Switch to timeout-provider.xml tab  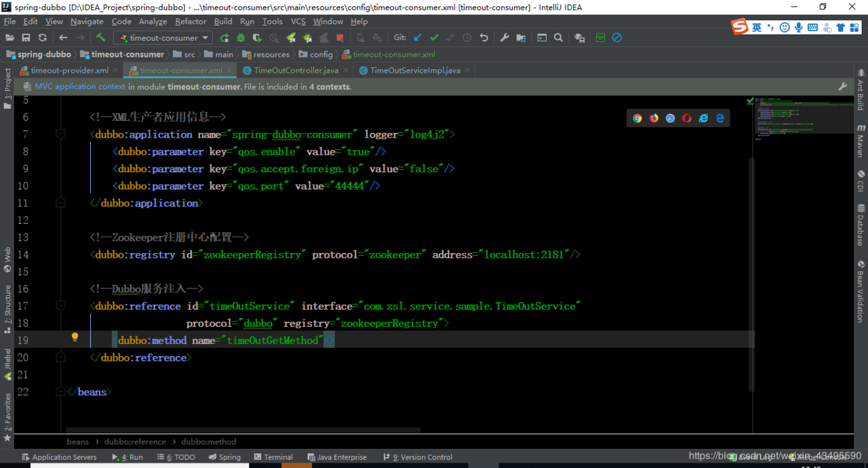pyautogui.click(x=69, y=71)
